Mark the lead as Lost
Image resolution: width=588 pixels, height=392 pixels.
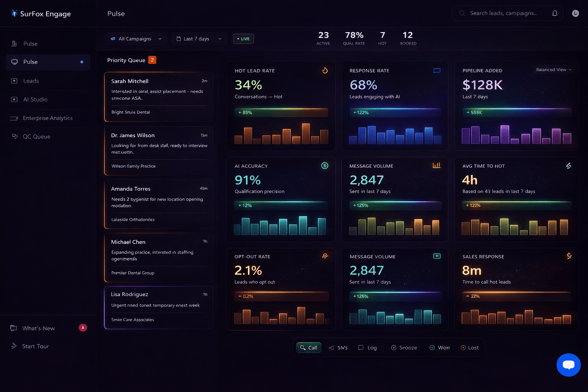(x=470, y=348)
